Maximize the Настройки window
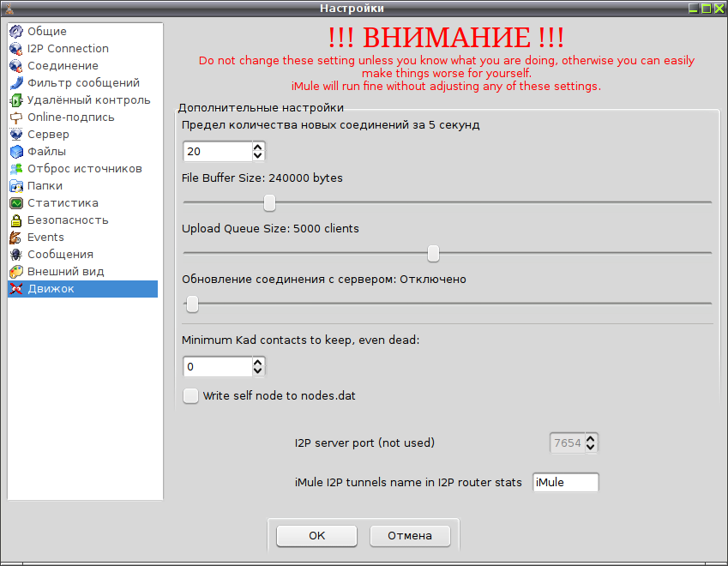The height and width of the screenshot is (566, 728). tap(707, 8)
